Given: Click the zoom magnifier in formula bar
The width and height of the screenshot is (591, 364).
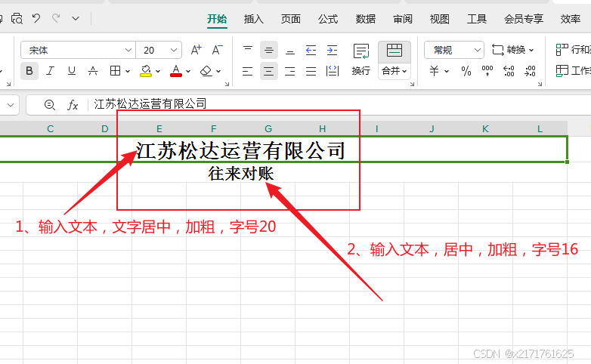Looking at the screenshot, I should (49, 105).
